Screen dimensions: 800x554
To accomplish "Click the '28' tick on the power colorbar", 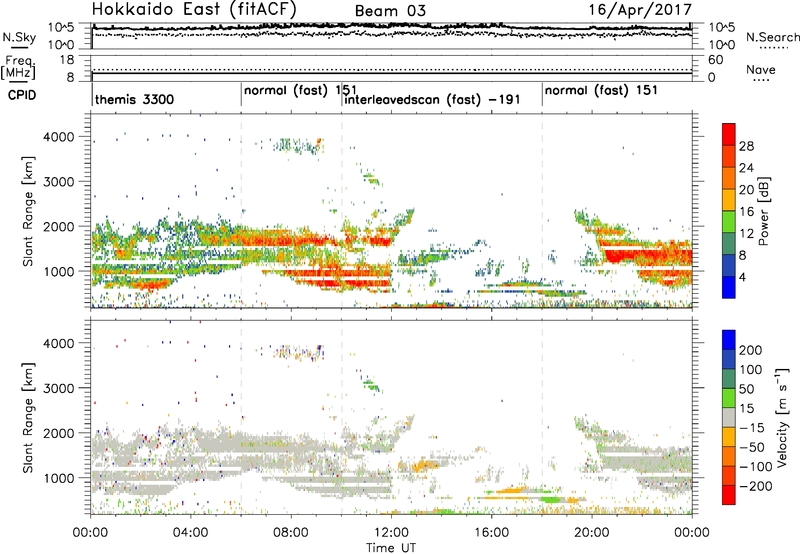I will [x=746, y=146].
